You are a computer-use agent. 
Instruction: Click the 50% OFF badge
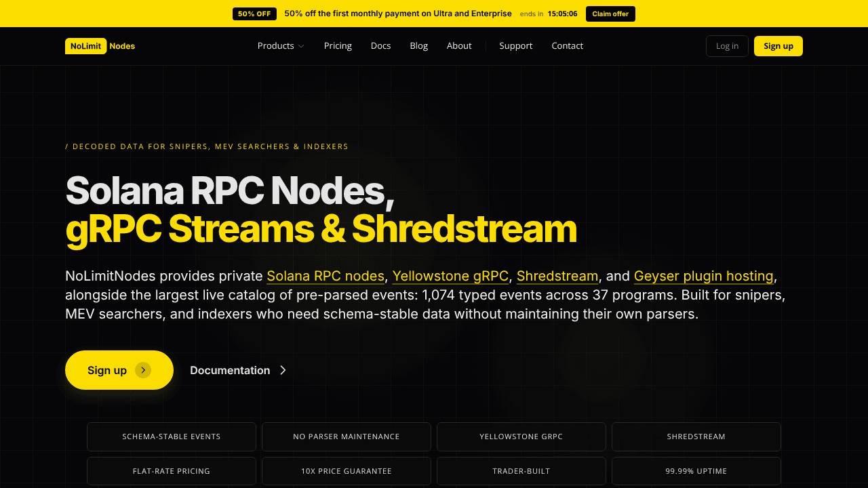[254, 14]
